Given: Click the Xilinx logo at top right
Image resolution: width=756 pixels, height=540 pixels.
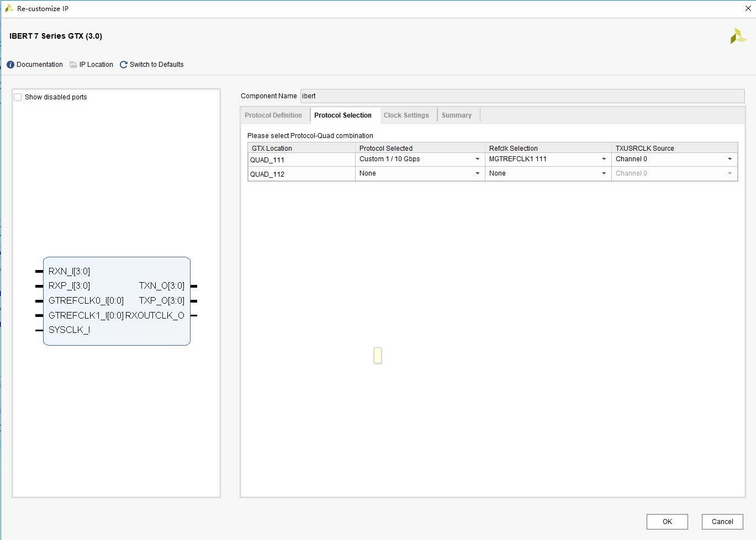Looking at the screenshot, I should coord(738,36).
